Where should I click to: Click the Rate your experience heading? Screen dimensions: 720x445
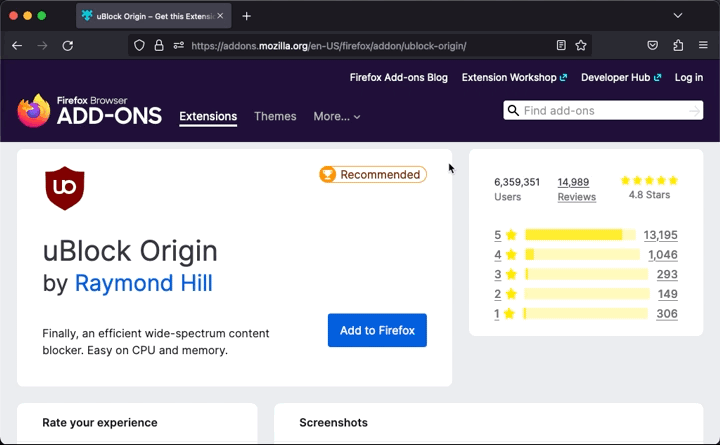100,422
